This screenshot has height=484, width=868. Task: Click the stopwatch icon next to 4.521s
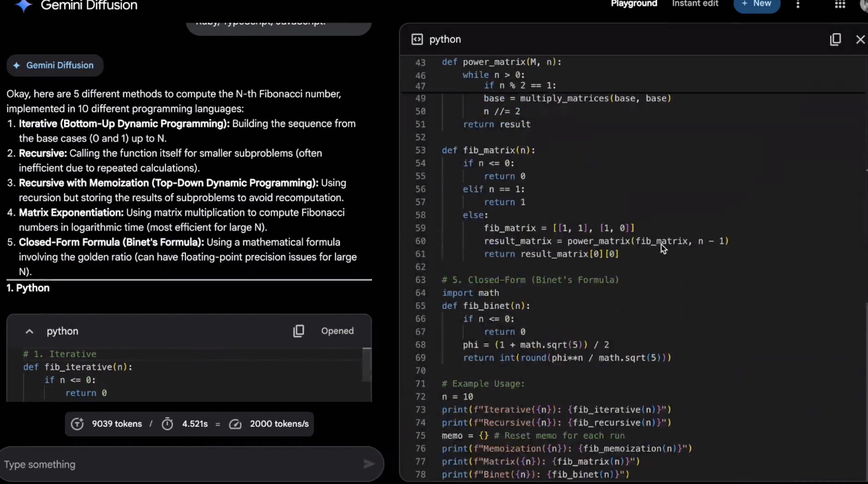coord(167,424)
